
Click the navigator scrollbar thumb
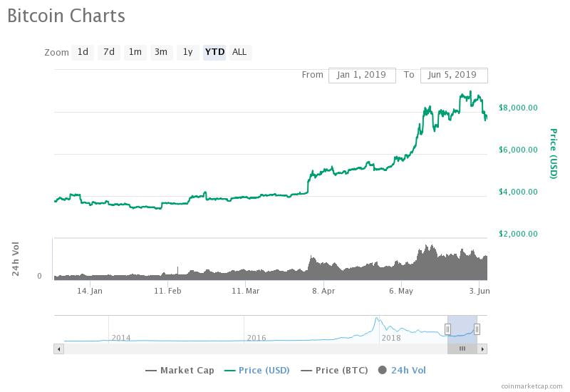point(462,349)
